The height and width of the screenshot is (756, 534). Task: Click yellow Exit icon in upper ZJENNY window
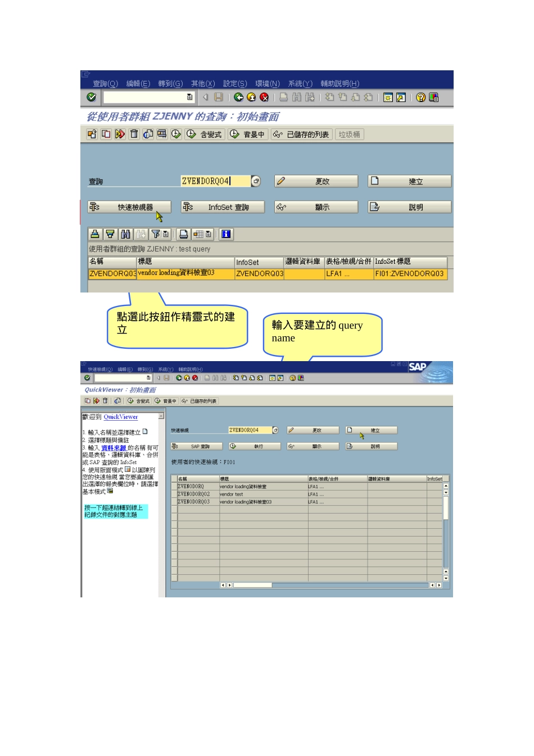click(251, 97)
